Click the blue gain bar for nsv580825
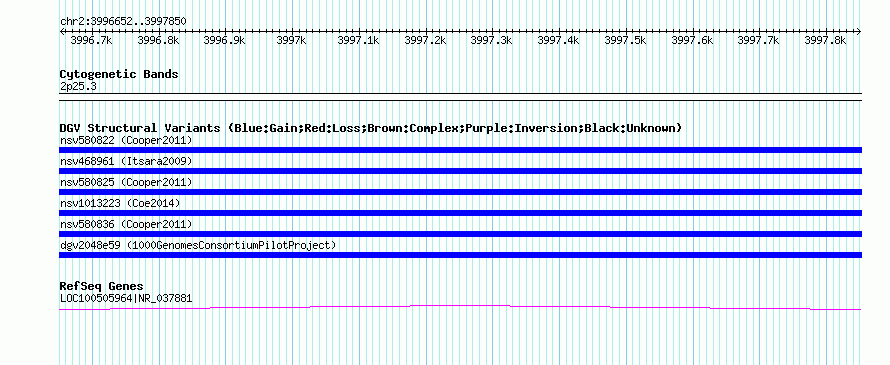The height and width of the screenshot is (365, 890). 460,192
